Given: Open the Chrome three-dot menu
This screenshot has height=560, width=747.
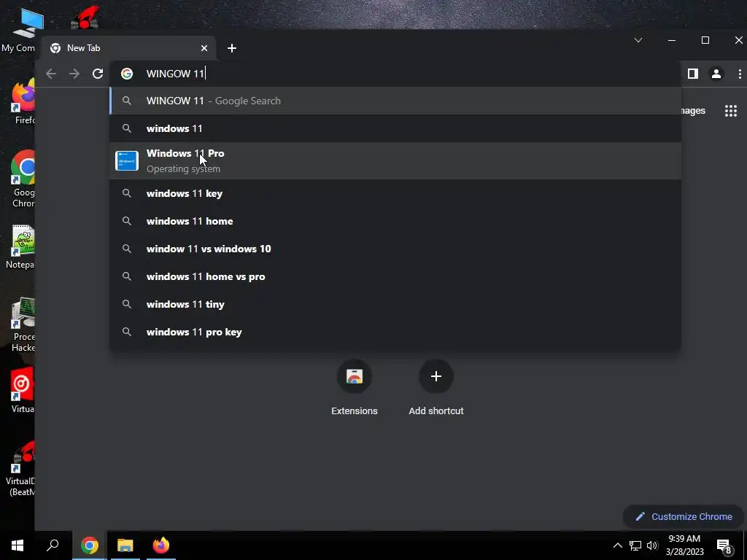Looking at the screenshot, I should click(x=740, y=74).
